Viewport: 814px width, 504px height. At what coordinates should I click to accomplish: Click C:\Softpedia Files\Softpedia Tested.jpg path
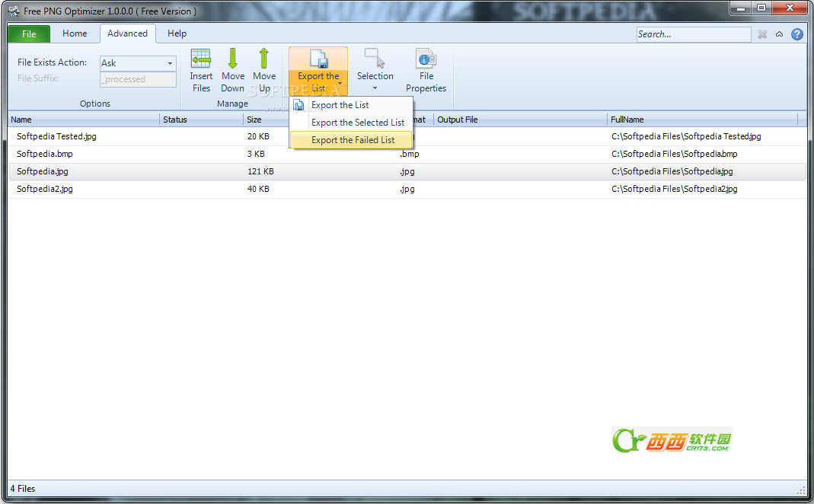point(686,136)
